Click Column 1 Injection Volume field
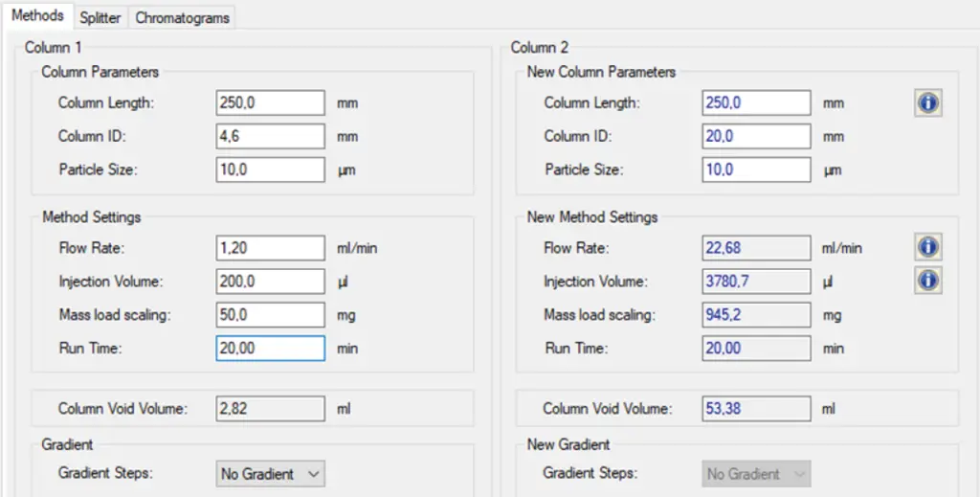 pos(270,282)
